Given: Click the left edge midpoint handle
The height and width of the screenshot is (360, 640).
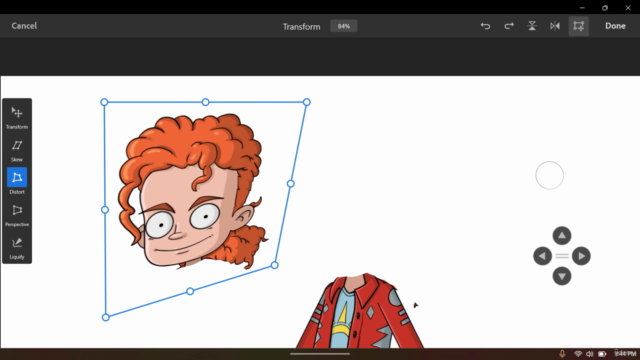Looking at the screenshot, I should [x=105, y=210].
